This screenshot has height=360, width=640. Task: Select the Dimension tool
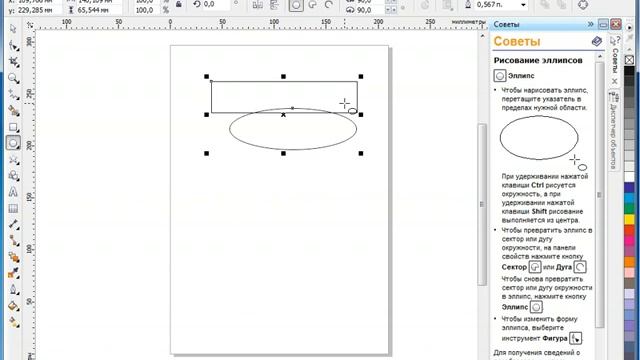13,224
